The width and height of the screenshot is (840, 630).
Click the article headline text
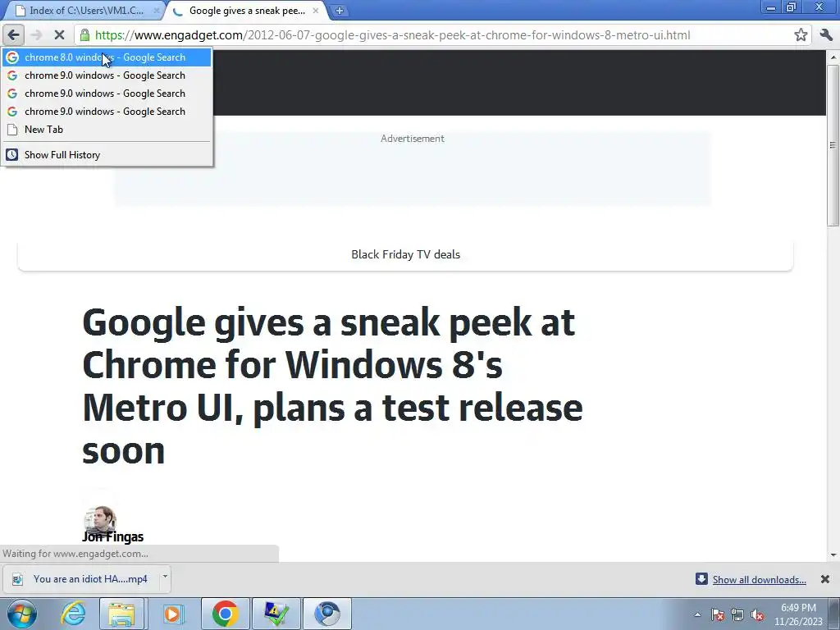[332, 386]
